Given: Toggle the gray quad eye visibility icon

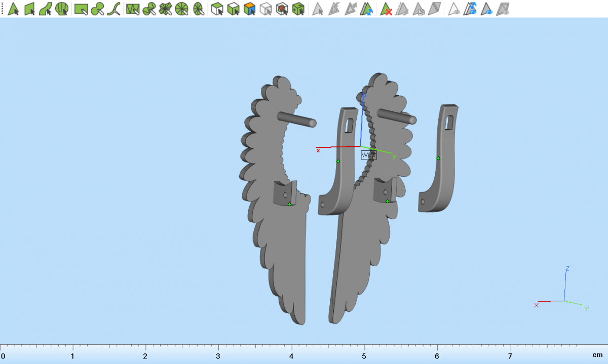Looking at the screenshot, I should pyautogui.click(x=503, y=9).
